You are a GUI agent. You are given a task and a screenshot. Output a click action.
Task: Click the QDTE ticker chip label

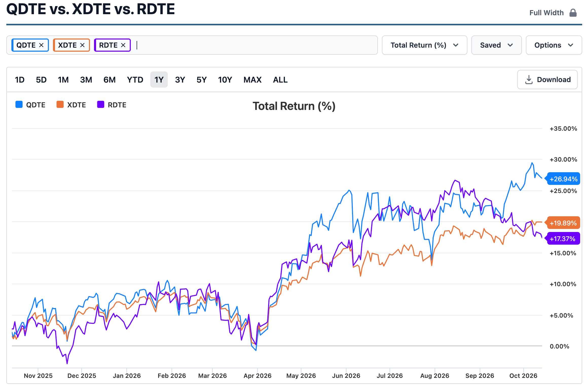26,45
